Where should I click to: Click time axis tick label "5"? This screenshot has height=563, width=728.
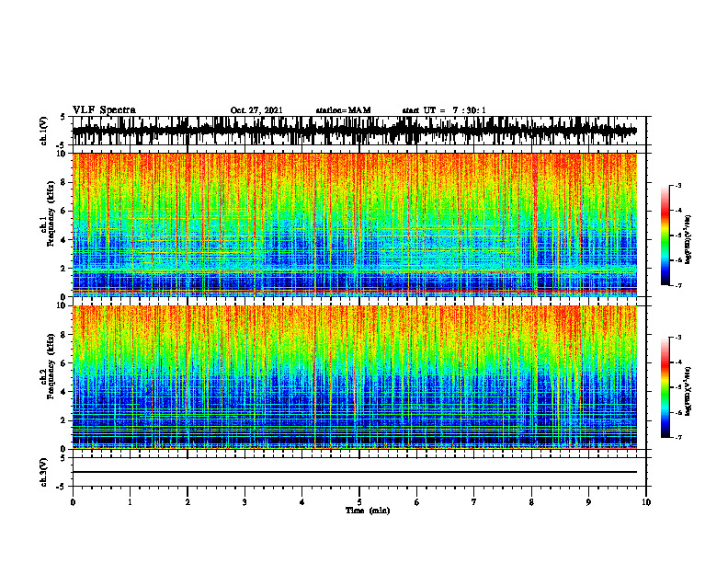[x=359, y=502]
